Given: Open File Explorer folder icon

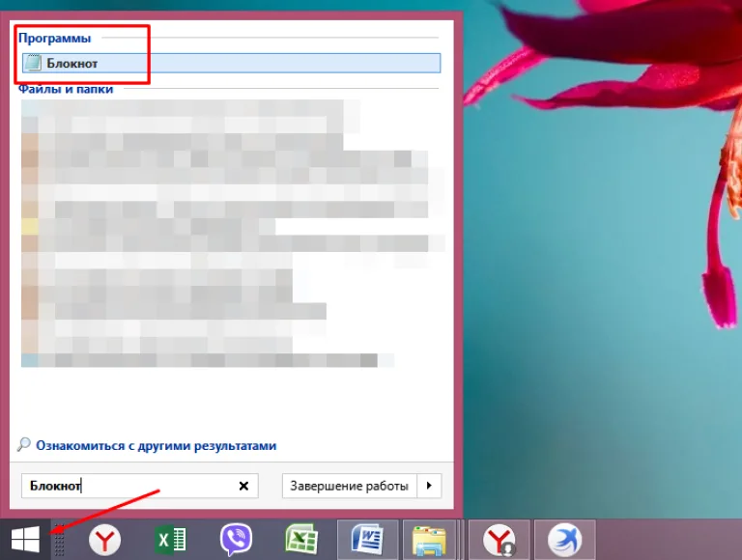Looking at the screenshot, I should [429, 540].
